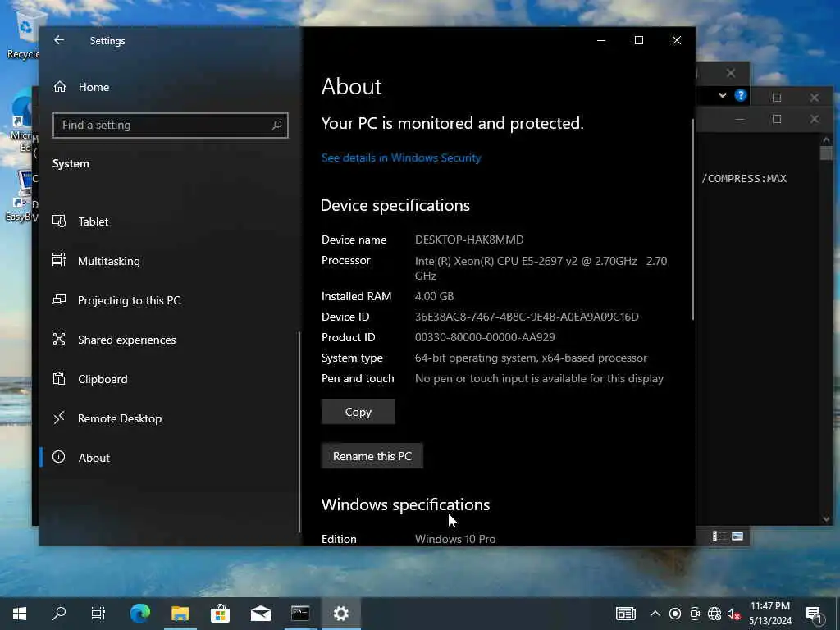Open the Recycle Bin desktop icon
The height and width of the screenshot is (630, 840).
coord(24,33)
